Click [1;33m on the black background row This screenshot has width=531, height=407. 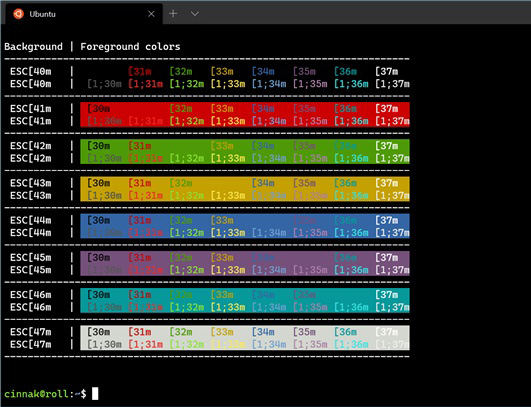[x=228, y=84]
